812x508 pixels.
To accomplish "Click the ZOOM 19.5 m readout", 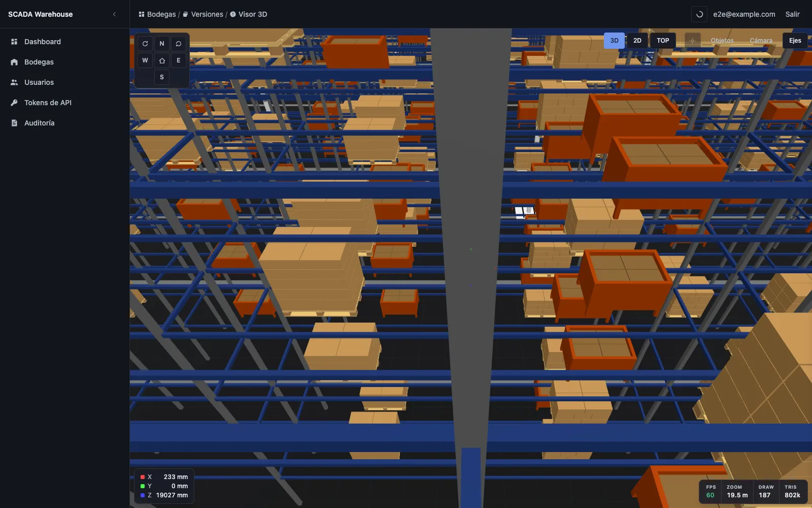I will click(x=737, y=491).
